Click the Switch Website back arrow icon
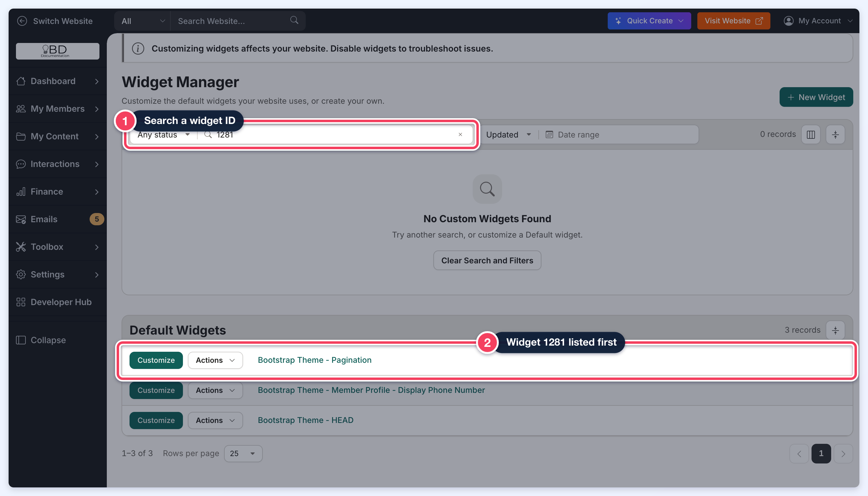Screen dimensions: 868x496 click(x=22, y=21)
